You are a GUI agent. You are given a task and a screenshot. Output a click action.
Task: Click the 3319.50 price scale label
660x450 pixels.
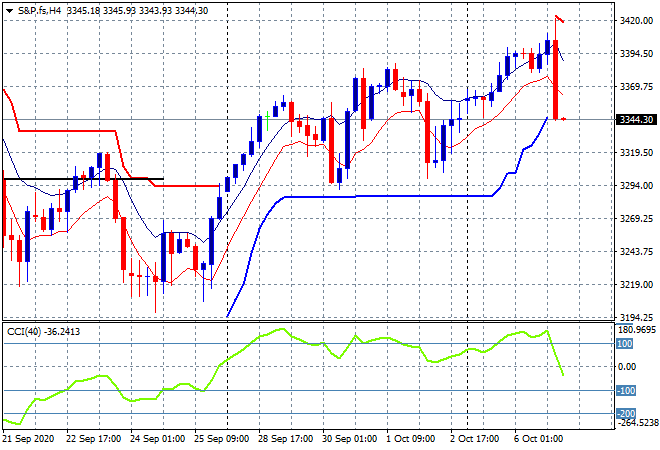(636, 152)
